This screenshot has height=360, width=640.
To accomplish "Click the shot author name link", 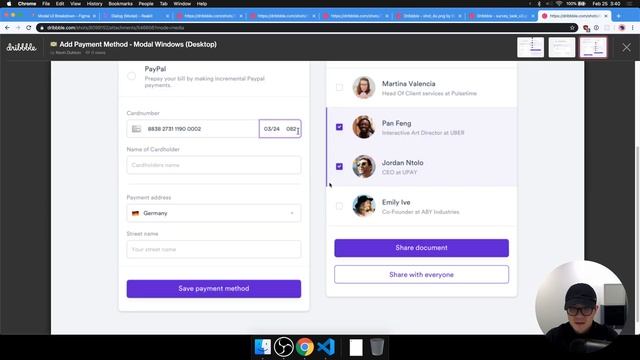I will coord(68,53).
